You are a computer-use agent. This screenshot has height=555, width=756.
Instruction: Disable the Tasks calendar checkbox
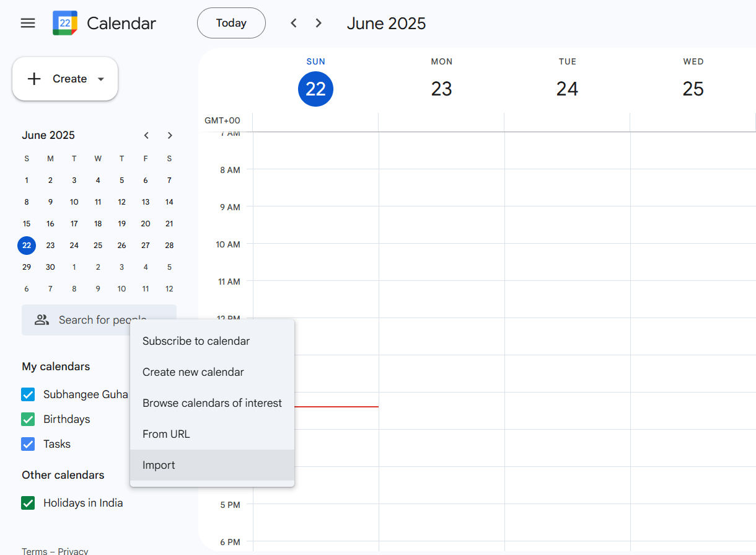pos(28,444)
